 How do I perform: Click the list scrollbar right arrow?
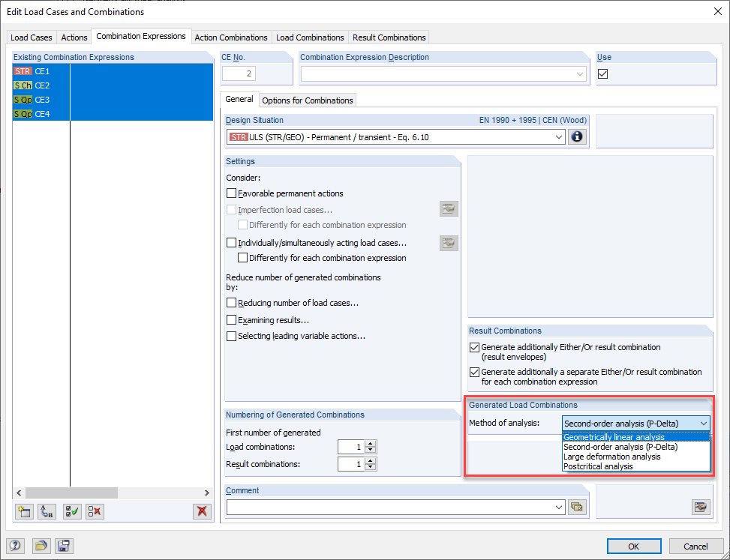[x=207, y=493]
